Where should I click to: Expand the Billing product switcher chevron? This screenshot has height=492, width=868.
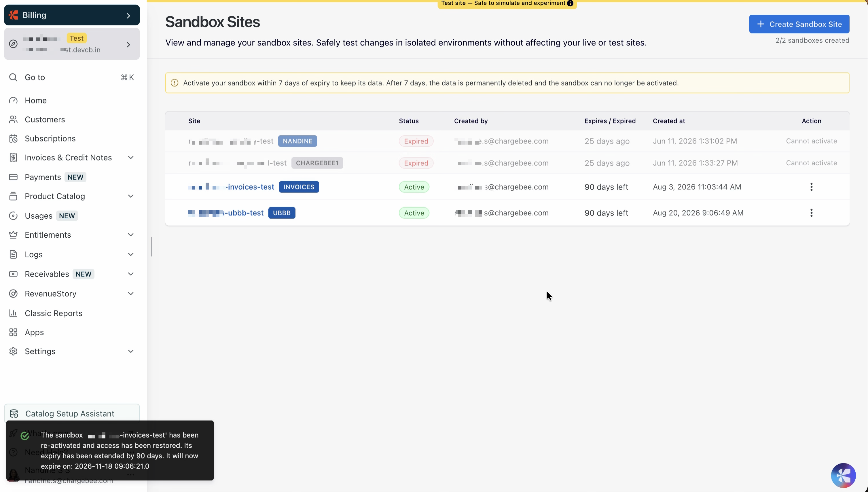tap(128, 16)
